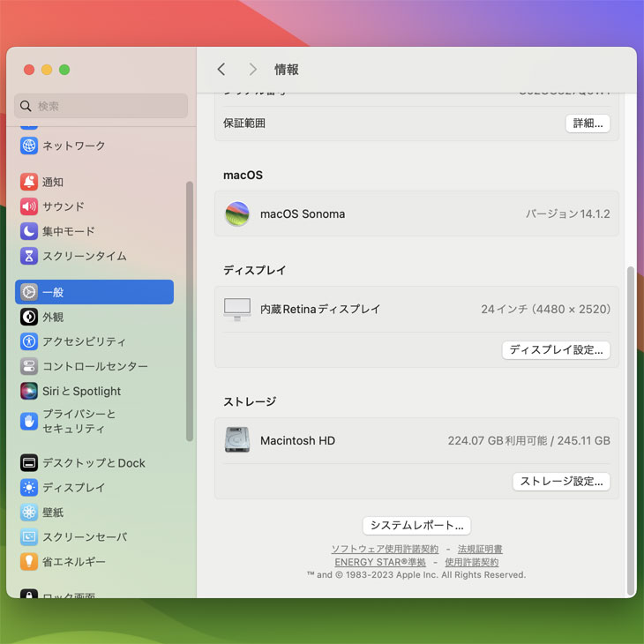Open システムレポート... button
The width and height of the screenshot is (644, 644).
click(x=416, y=526)
